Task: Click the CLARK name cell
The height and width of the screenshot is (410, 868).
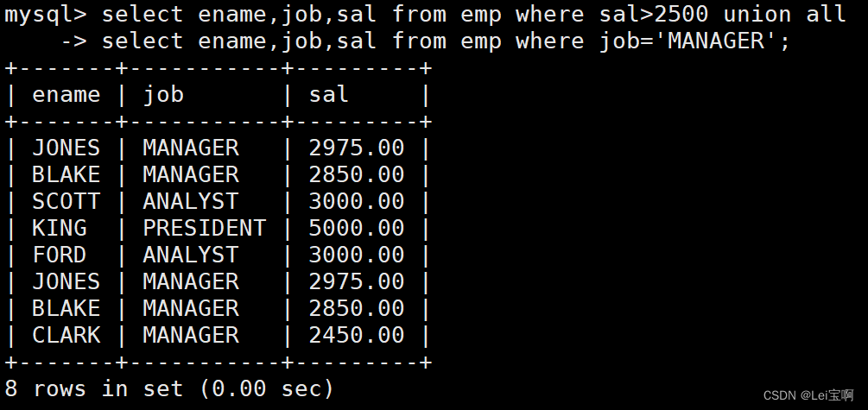Action: [67, 335]
